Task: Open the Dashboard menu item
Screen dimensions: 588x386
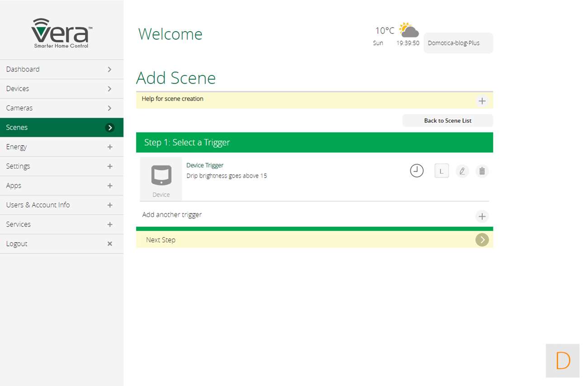Action: tap(62, 69)
